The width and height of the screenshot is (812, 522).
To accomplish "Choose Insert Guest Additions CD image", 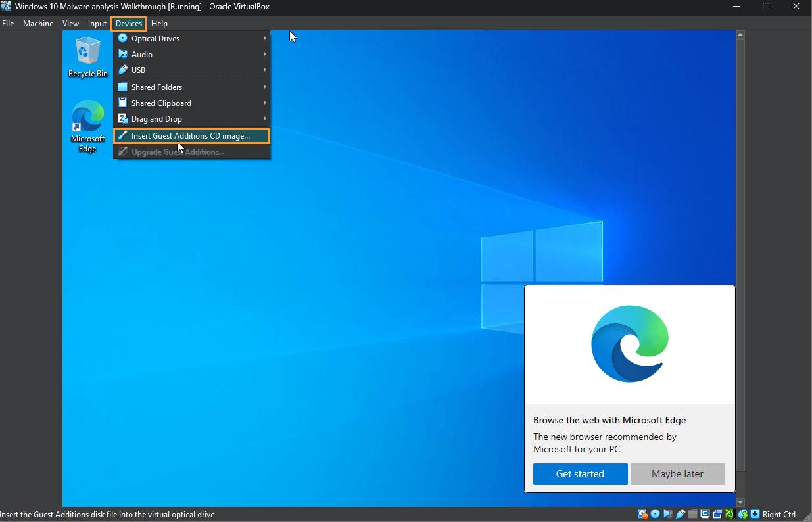I will pos(191,136).
